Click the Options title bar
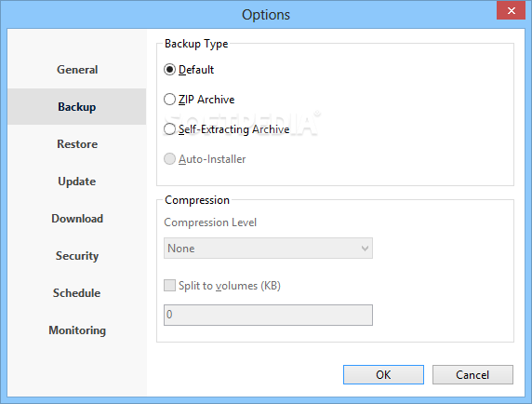 266,15
